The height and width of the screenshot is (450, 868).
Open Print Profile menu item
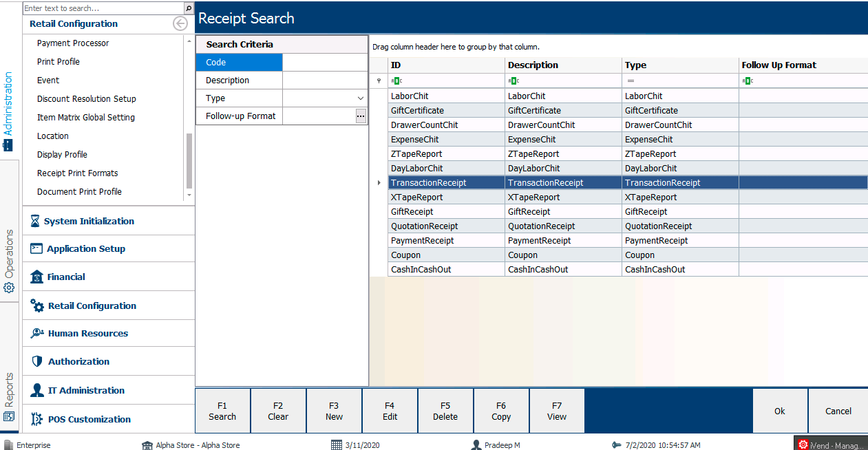pos(59,61)
